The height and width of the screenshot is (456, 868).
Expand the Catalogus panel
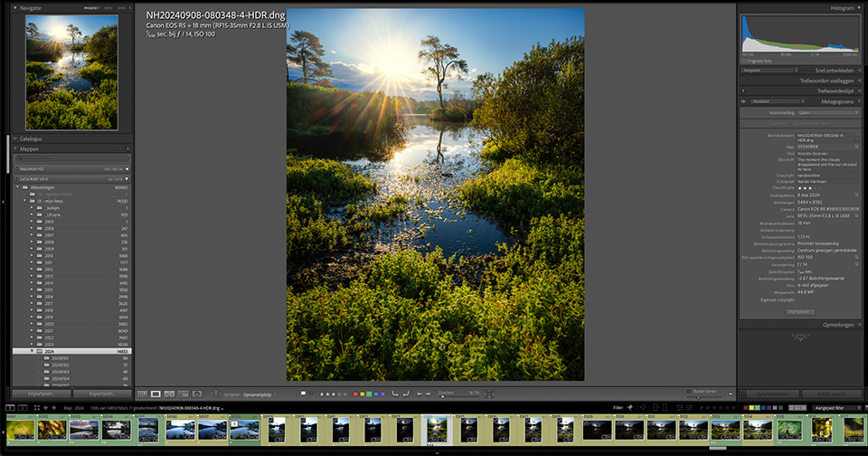click(x=15, y=138)
